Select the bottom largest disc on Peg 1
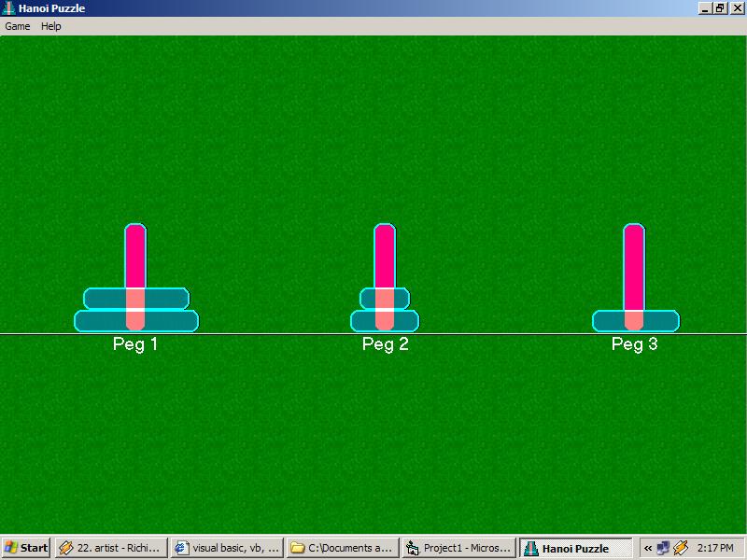The height and width of the screenshot is (560, 747). click(98, 321)
